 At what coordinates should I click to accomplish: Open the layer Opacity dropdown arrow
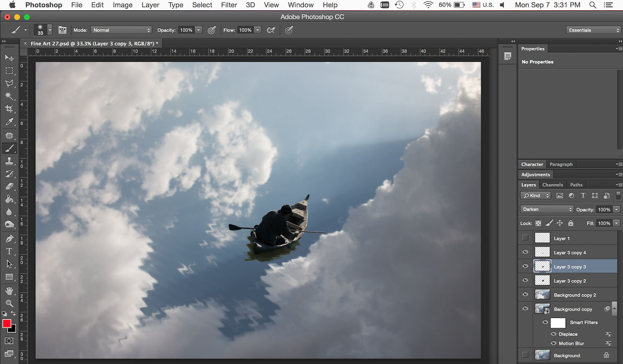(x=617, y=210)
